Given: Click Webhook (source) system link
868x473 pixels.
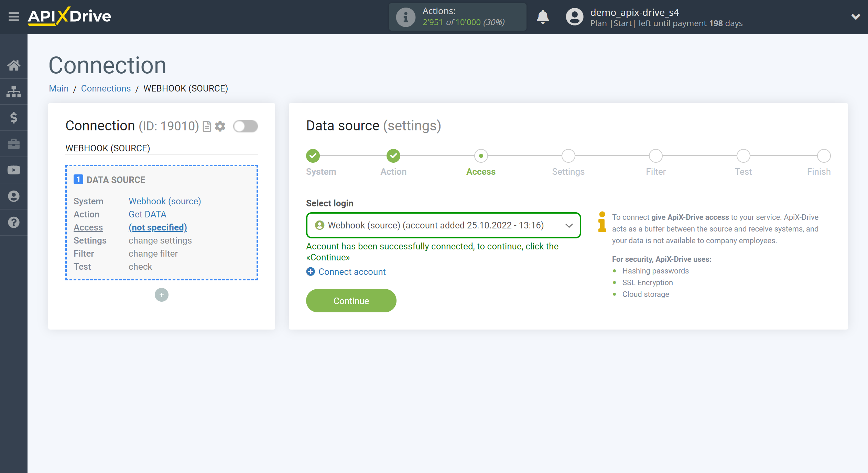Looking at the screenshot, I should tap(165, 201).
